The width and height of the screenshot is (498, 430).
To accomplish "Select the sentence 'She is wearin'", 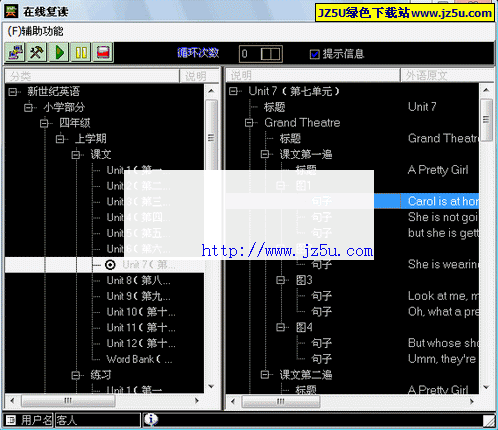I will click(443, 264).
